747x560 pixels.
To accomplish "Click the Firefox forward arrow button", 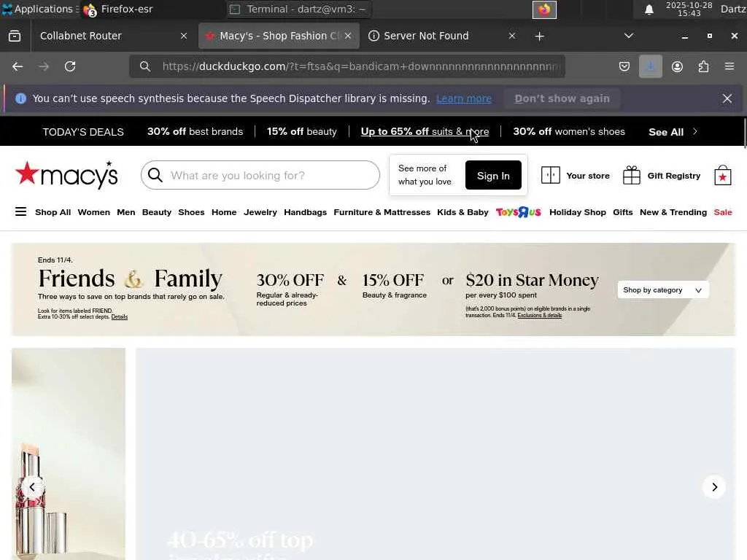I will tap(44, 66).
